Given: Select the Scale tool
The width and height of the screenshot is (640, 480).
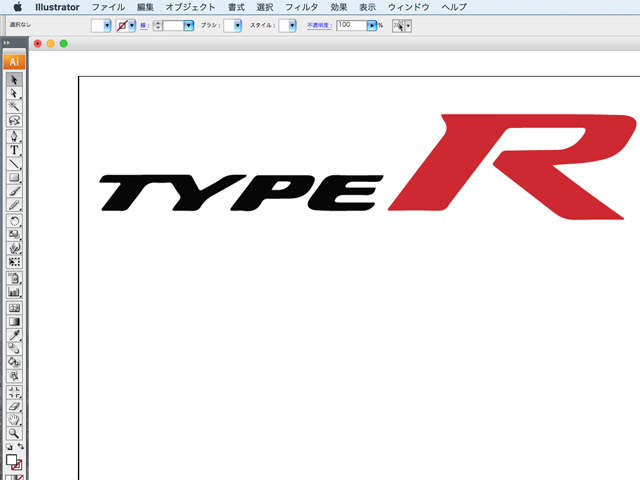Looking at the screenshot, I should pos(14,234).
